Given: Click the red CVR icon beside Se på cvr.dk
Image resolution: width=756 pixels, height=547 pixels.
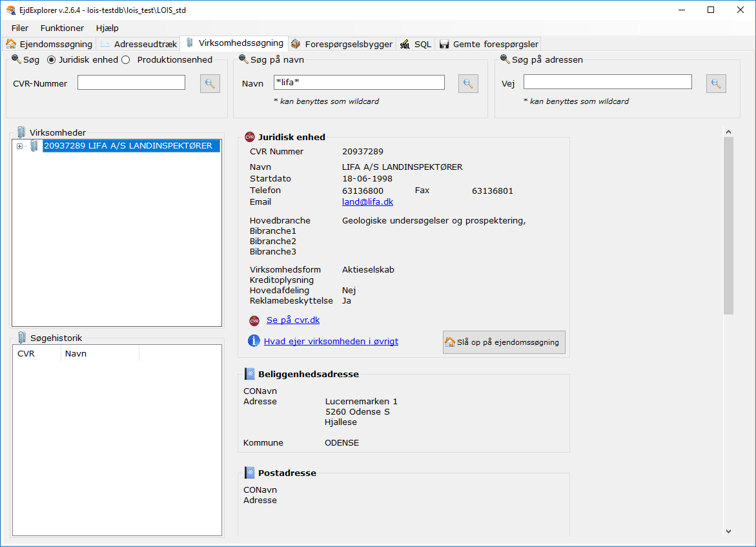Looking at the screenshot, I should click(254, 321).
